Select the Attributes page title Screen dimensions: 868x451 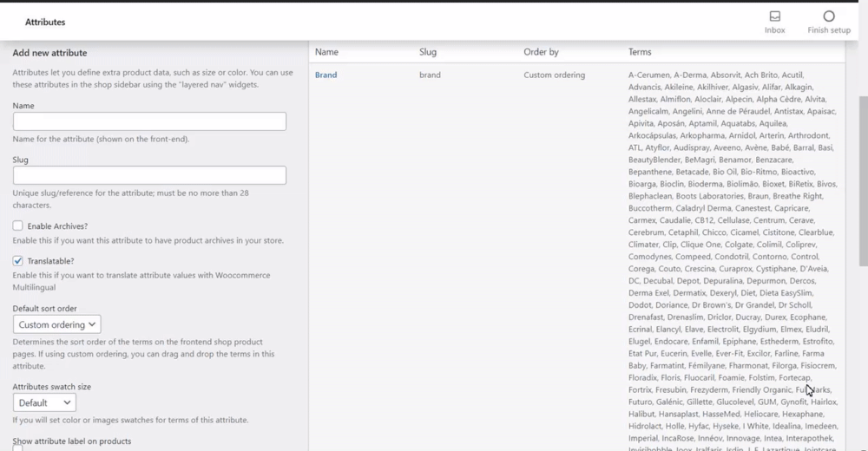45,23
